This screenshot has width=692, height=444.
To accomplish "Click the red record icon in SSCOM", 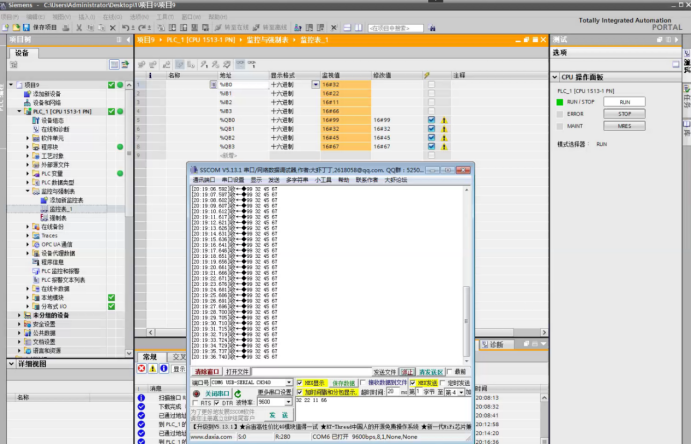I will 196,393.
